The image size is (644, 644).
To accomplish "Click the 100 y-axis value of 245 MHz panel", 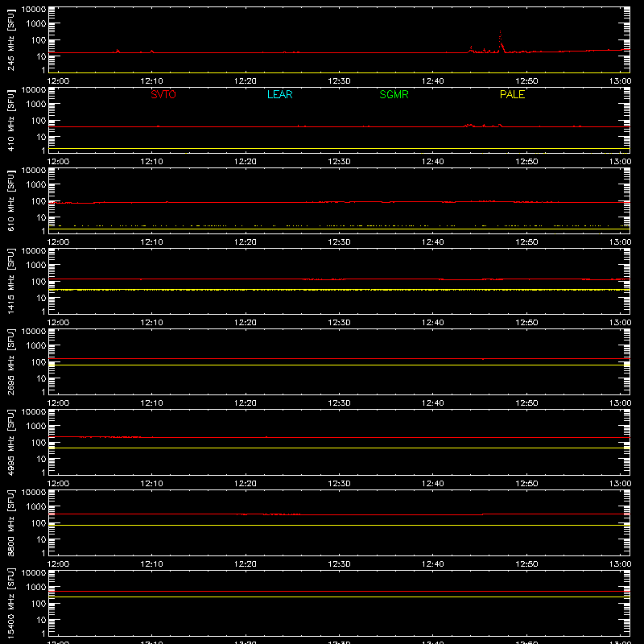I will pyautogui.click(x=39, y=40).
